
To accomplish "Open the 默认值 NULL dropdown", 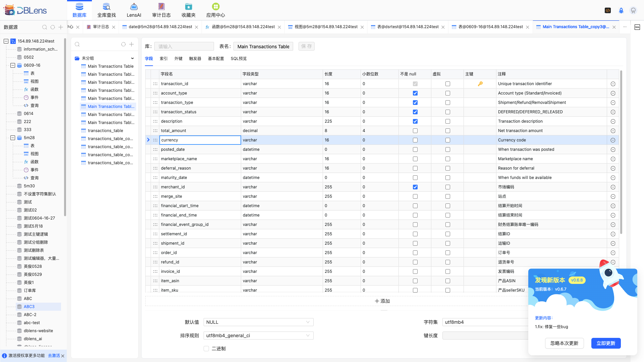I will pos(258,322).
